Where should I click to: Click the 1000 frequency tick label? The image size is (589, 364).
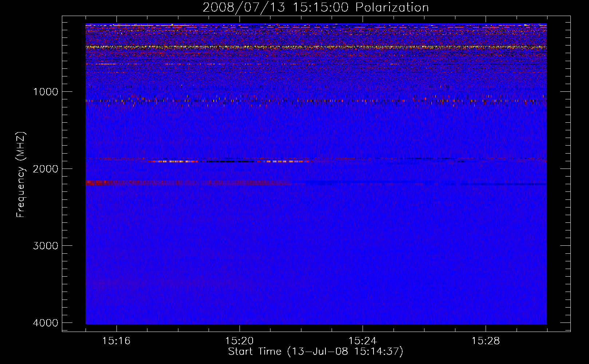tap(46, 91)
